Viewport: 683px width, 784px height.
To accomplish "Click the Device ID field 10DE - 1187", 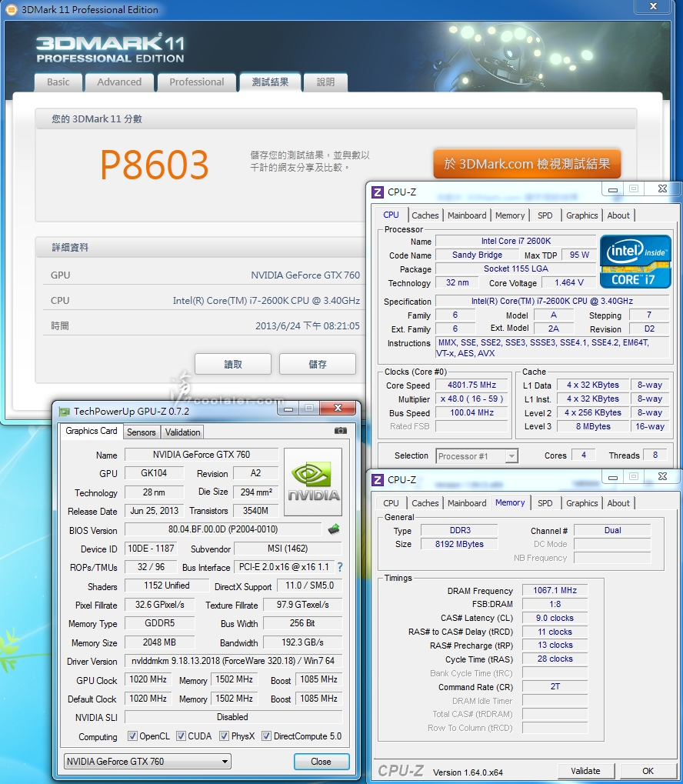I will 151,549.
